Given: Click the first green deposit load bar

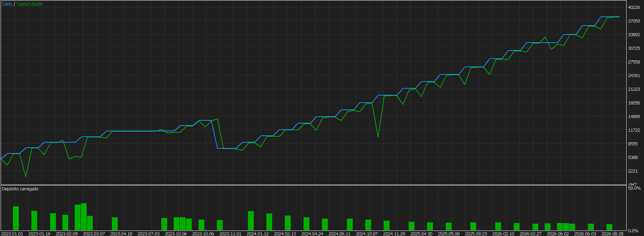Looking at the screenshot, I should 16,218.
